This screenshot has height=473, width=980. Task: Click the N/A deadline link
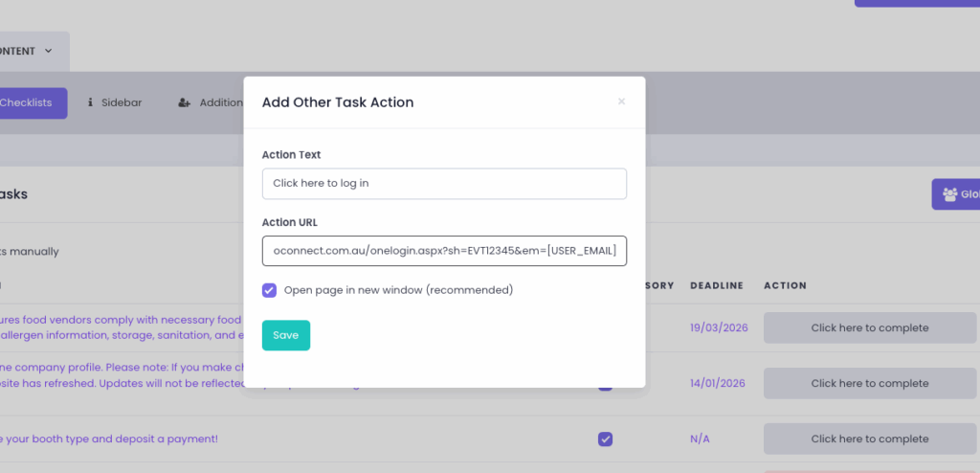point(700,439)
